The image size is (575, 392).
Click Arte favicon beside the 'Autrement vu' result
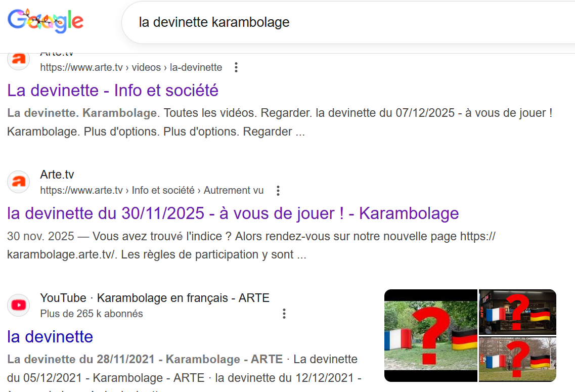(19, 182)
